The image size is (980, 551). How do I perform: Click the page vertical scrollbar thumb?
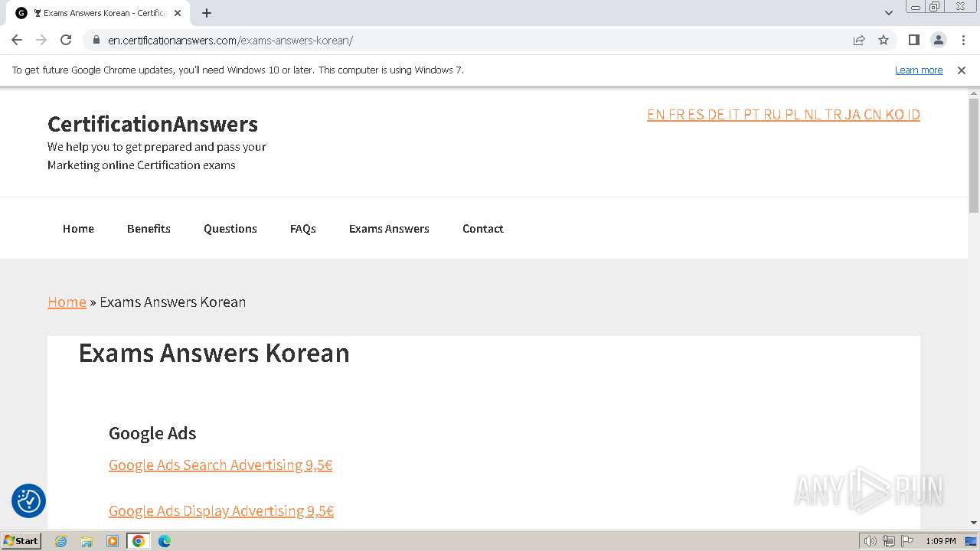(974, 155)
